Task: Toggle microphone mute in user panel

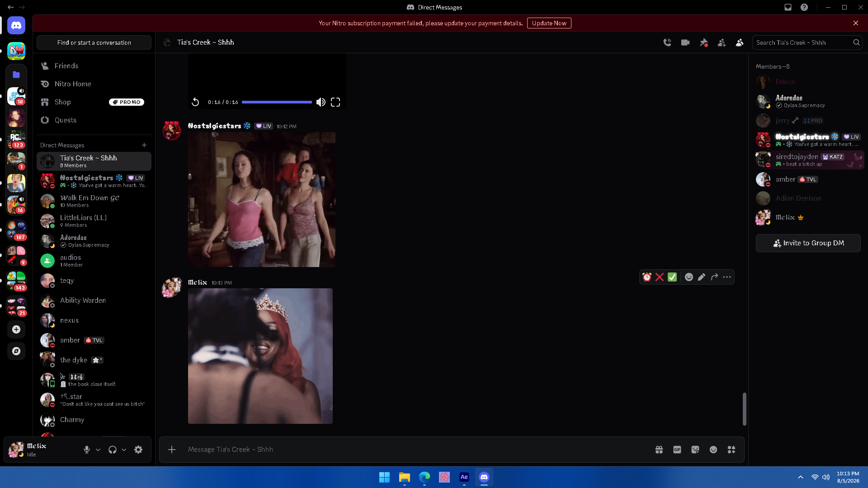Action: point(87,450)
